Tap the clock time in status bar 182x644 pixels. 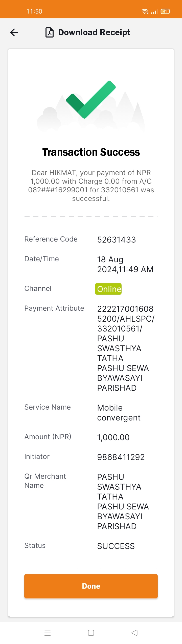[34, 11]
